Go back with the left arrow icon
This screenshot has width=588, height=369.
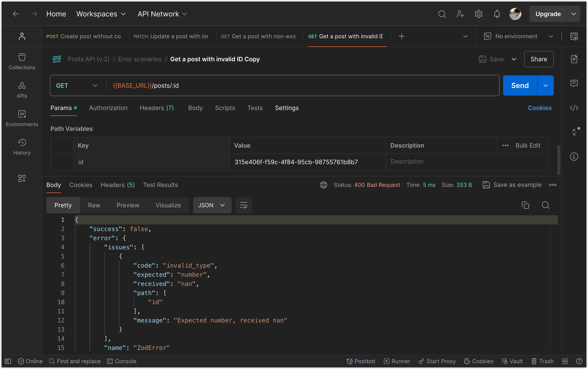tap(16, 14)
